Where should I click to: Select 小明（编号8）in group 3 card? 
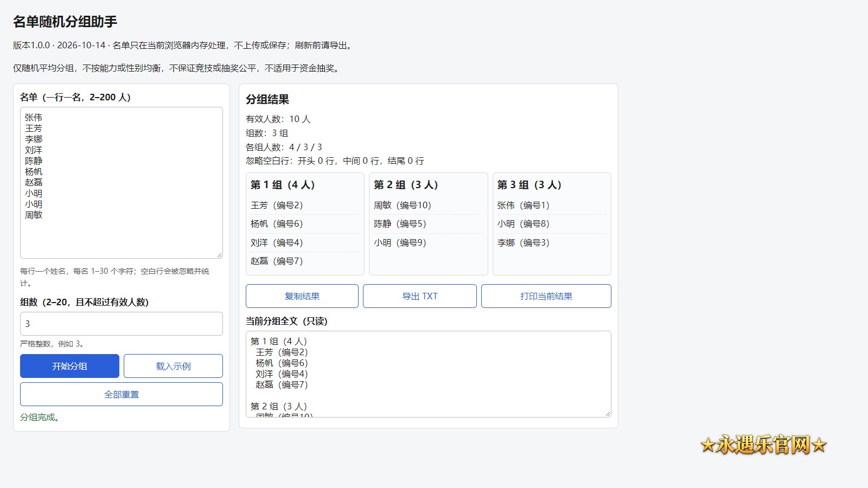[524, 223]
